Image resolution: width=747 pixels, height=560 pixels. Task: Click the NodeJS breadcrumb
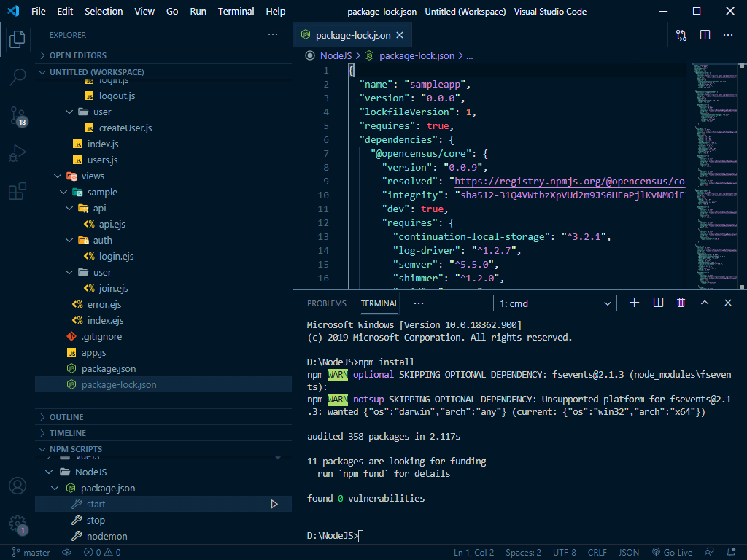coord(336,55)
